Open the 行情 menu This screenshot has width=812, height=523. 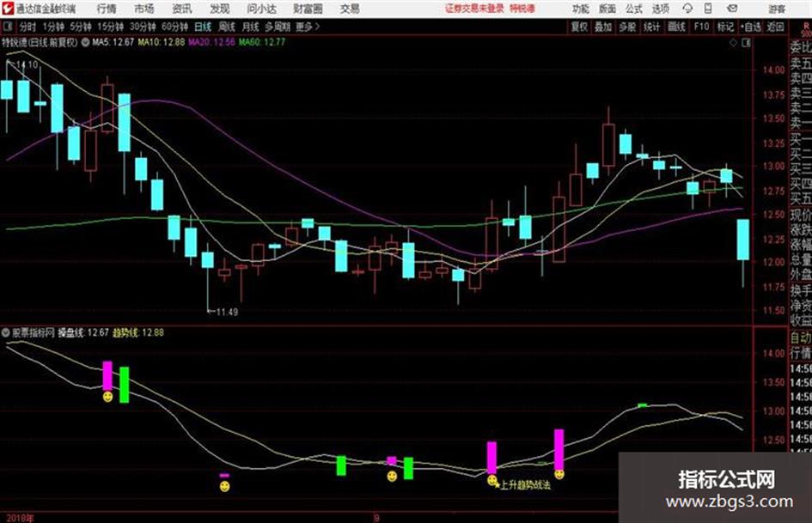[107, 9]
